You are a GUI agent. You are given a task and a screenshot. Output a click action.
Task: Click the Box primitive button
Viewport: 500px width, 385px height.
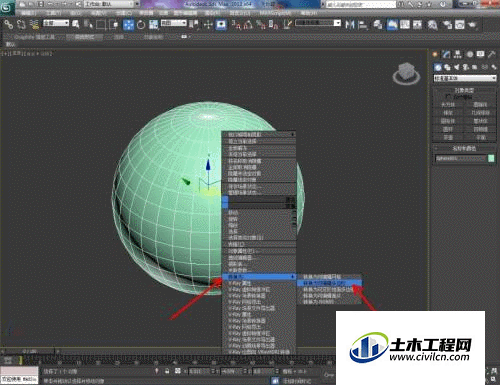[448, 104]
